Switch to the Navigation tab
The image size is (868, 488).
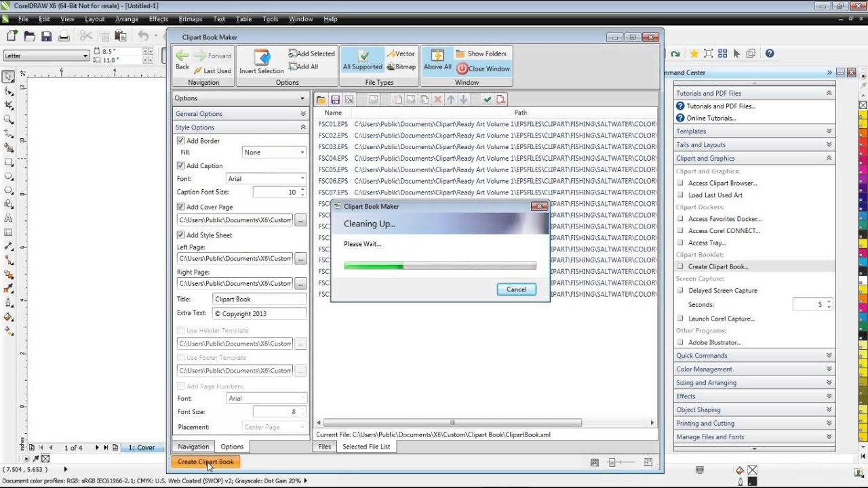(x=193, y=447)
